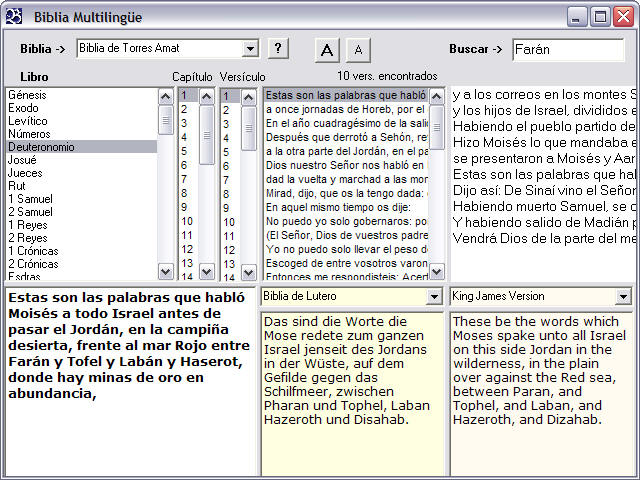The height and width of the screenshot is (480, 640).
Task: Select verse line 'a once jornadas de Horeb'
Action: [x=346, y=109]
